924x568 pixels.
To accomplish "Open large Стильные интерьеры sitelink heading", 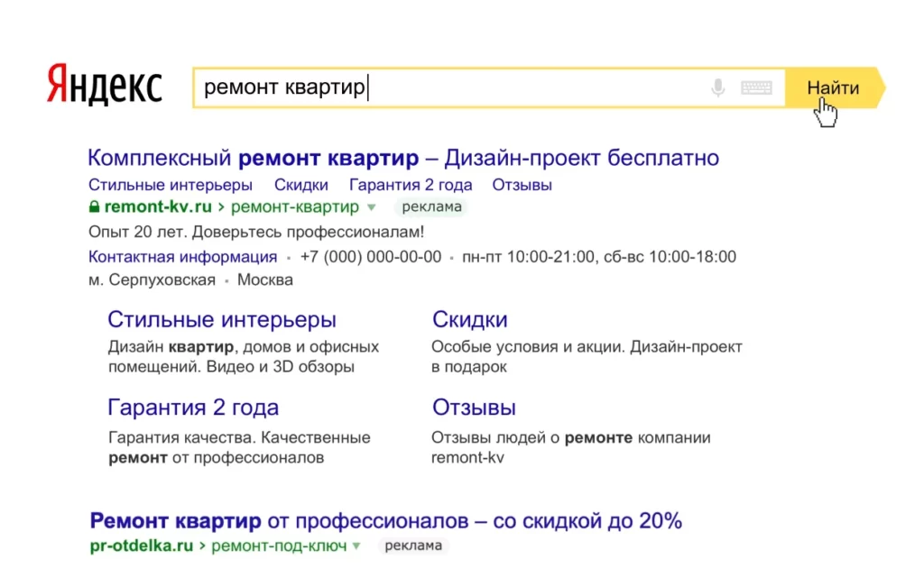I will 222,319.
